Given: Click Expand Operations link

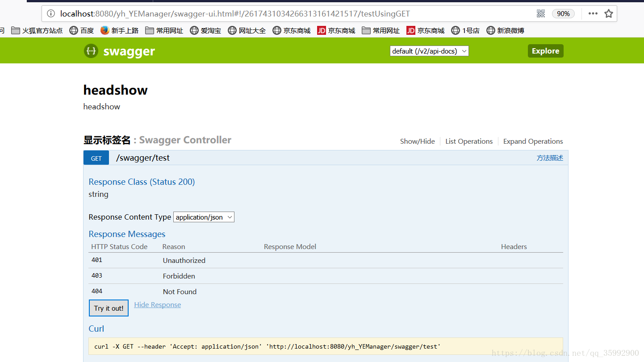Looking at the screenshot, I should [533, 141].
